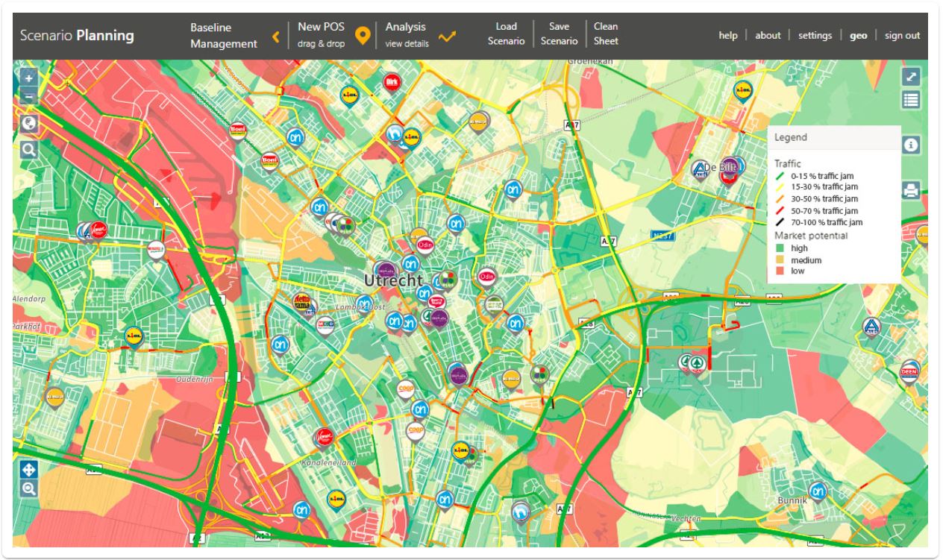
Task: Select the red marker at Kanaleneiland
Action: click(324, 436)
